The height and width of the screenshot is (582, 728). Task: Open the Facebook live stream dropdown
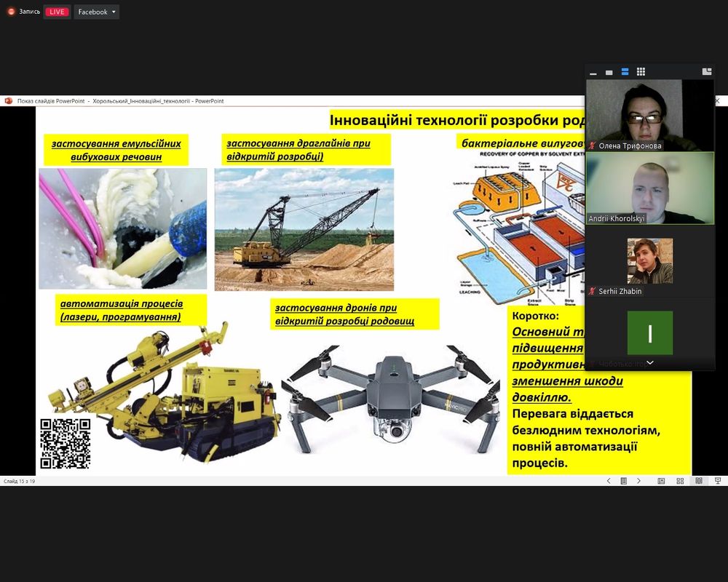97,12
